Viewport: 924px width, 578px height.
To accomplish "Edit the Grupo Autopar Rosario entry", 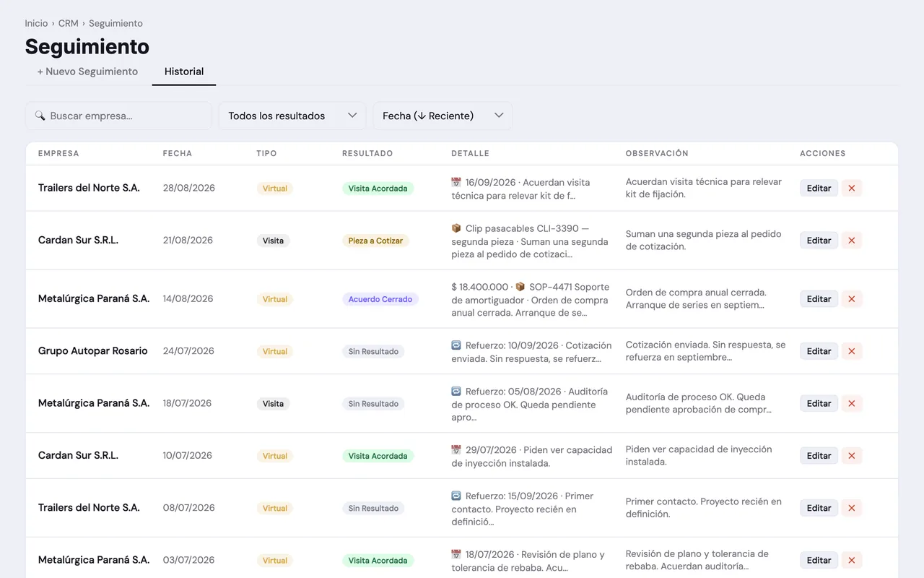I will pyautogui.click(x=819, y=351).
